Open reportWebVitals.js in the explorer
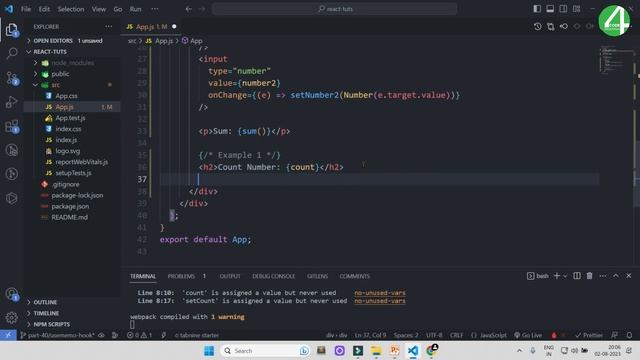The width and height of the screenshot is (640, 360). tap(82, 162)
